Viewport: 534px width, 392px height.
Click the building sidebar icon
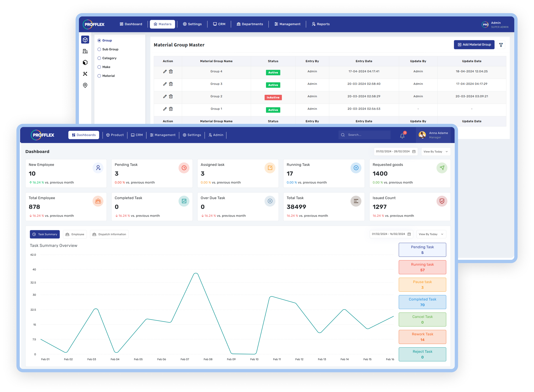[x=85, y=51]
